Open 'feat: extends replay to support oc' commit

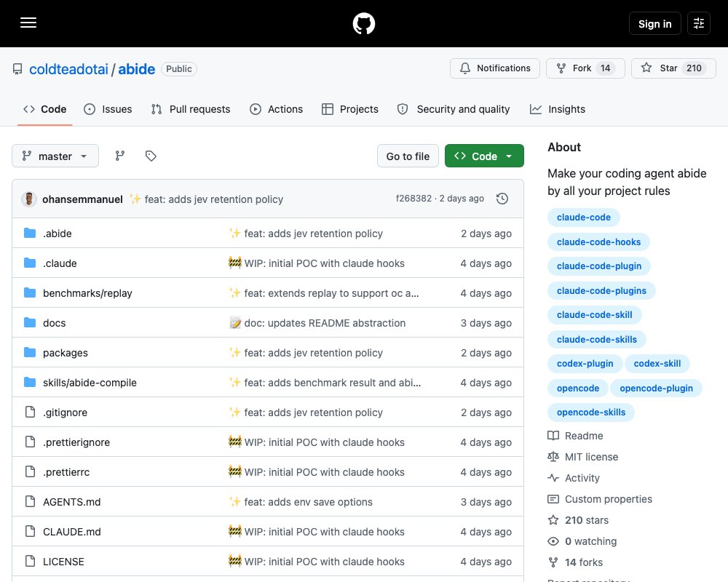[331, 293]
